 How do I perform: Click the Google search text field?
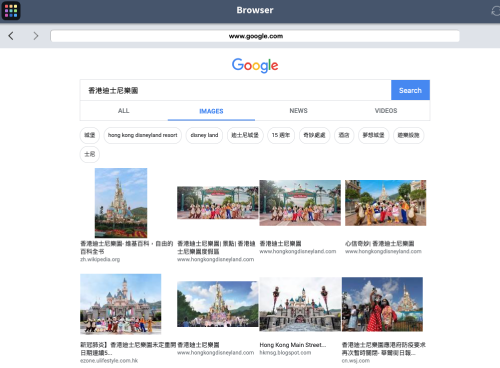[x=235, y=90]
